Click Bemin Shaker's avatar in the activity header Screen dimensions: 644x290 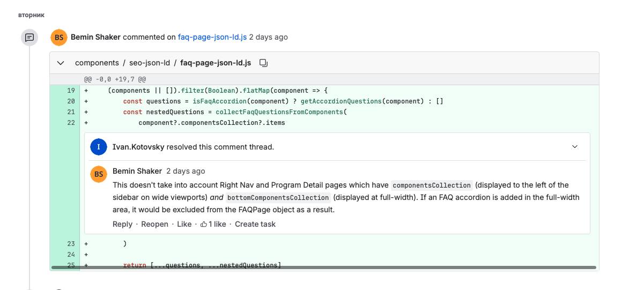tap(59, 38)
